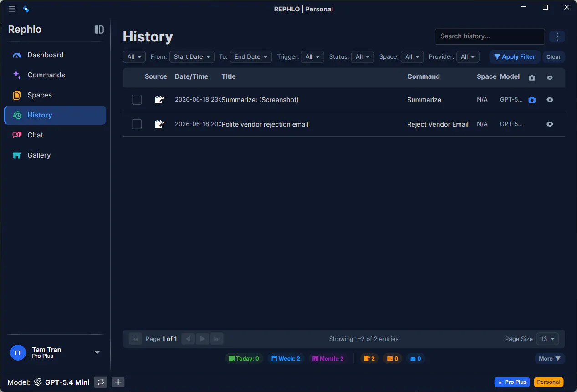Click the switch model refresh icon

[x=101, y=382]
